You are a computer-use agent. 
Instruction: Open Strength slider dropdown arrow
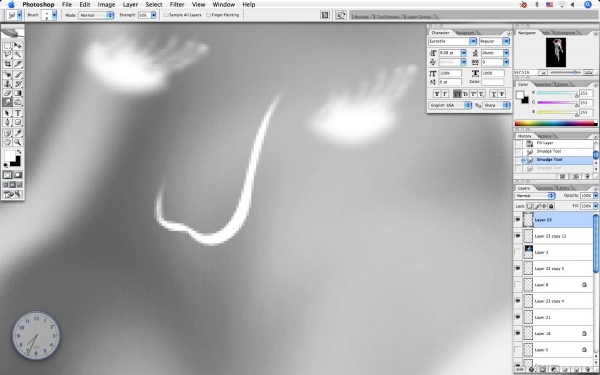pos(153,15)
